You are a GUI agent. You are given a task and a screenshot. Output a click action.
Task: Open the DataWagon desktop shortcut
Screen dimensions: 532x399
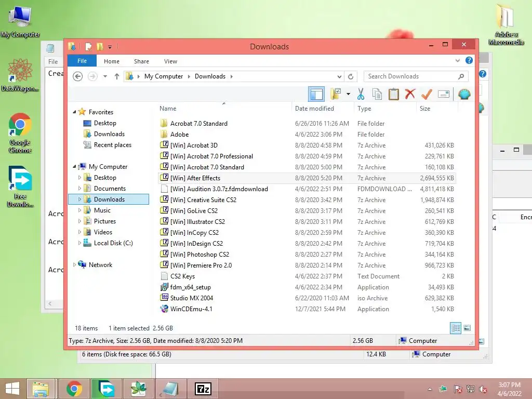point(20,75)
